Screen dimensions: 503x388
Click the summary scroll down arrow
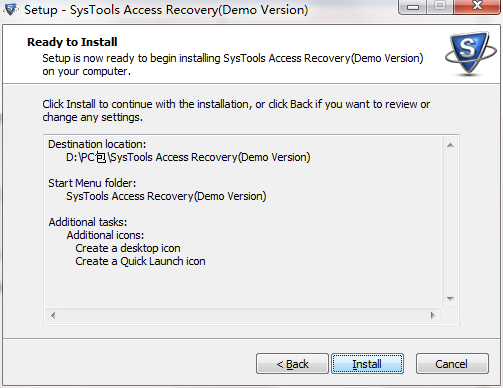(450, 299)
